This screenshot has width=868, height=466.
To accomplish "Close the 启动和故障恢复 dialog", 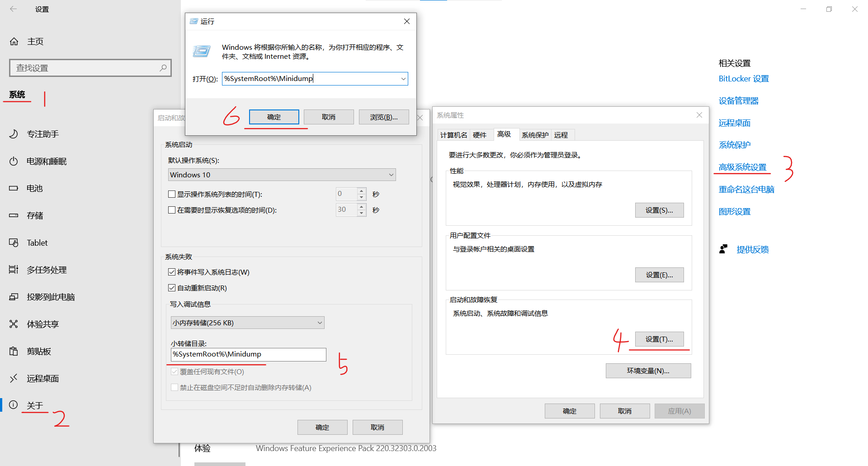I will pyautogui.click(x=420, y=118).
